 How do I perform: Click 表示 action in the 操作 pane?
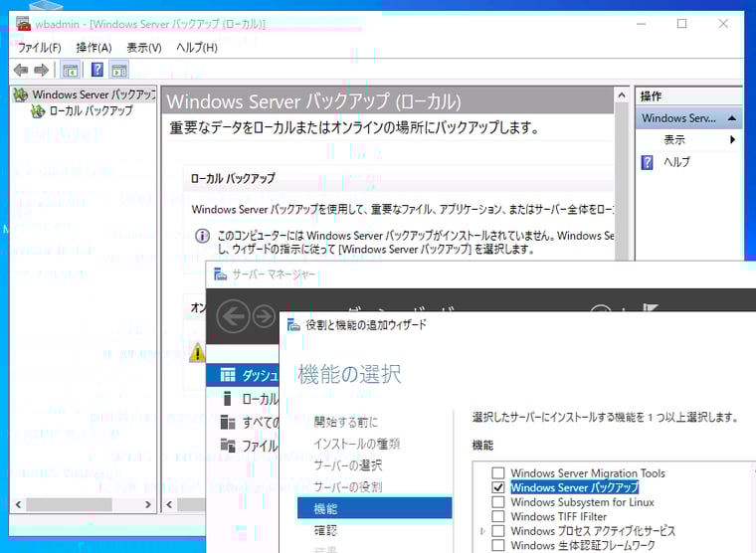(x=674, y=140)
